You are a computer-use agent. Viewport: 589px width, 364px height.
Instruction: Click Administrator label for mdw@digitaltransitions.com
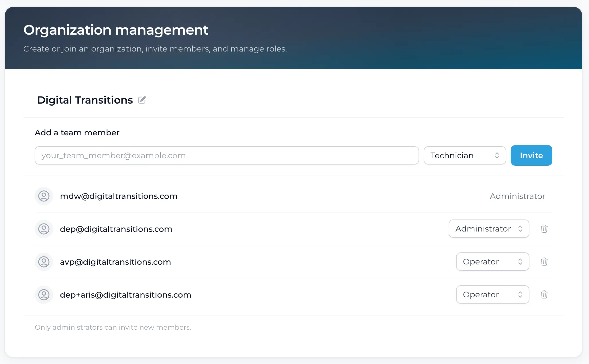click(x=517, y=196)
